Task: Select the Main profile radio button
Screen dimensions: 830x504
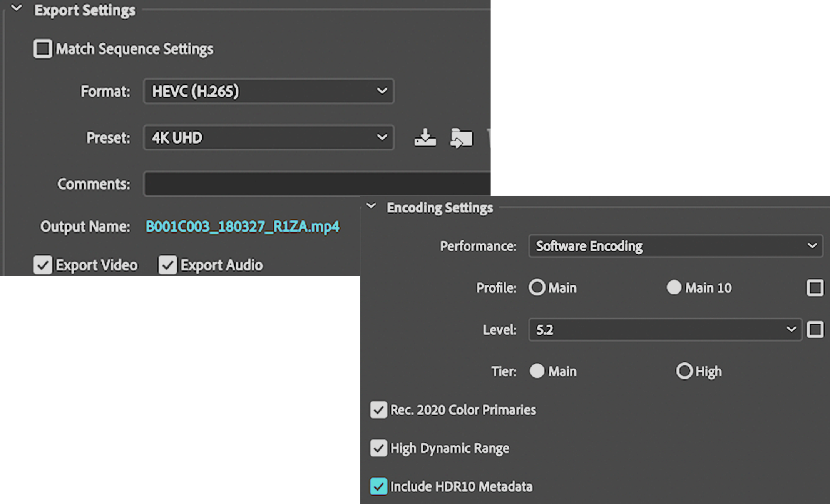Action: (x=537, y=287)
